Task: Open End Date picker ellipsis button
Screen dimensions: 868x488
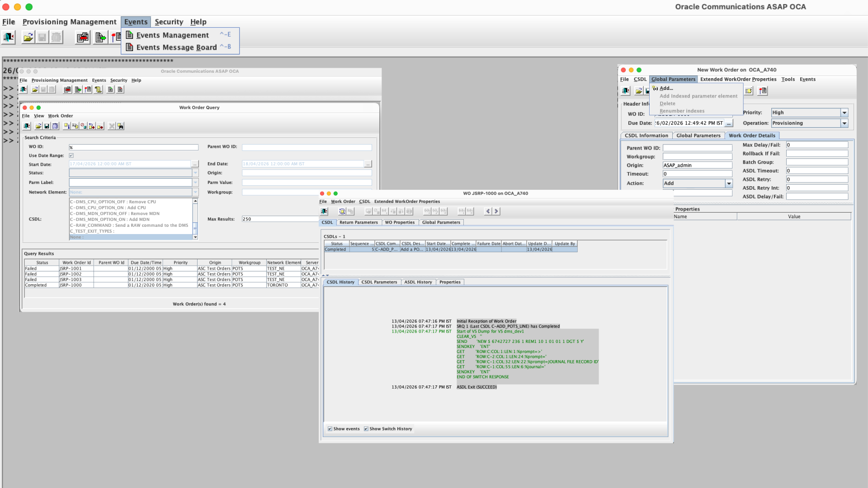Action: pos(368,164)
